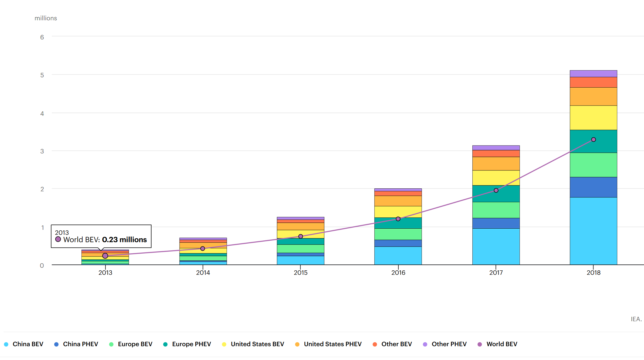Select the World BEV 2017 data point

pyautogui.click(x=496, y=190)
